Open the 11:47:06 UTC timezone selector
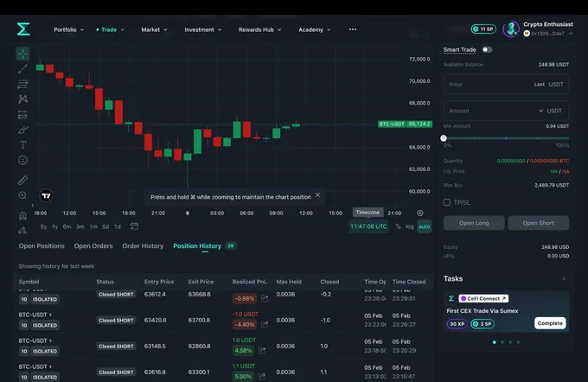 pyautogui.click(x=368, y=226)
